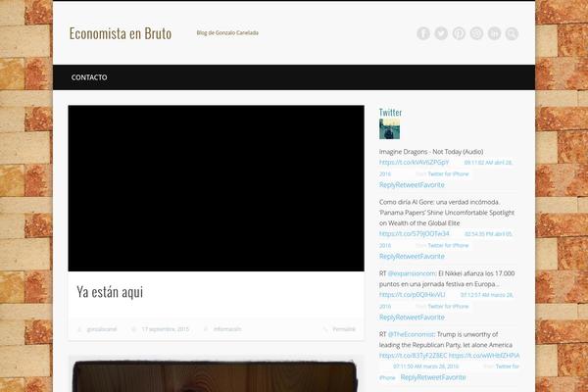588x392 pixels.
Task: Click ReplyRetweetFavorite under Imagine Dragons tweet
Action: pyautogui.click(x=412, y=185)
